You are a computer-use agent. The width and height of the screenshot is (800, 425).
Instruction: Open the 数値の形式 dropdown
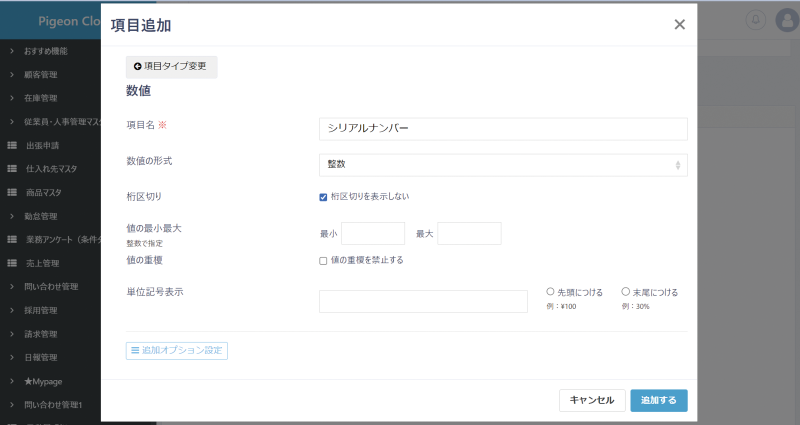503,164
